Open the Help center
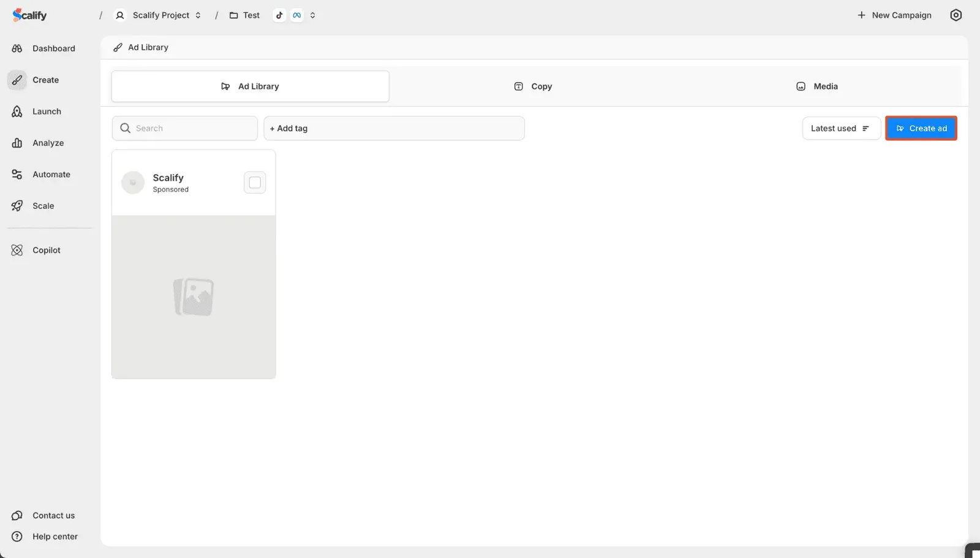980x558 pixels. pos(55,536)
